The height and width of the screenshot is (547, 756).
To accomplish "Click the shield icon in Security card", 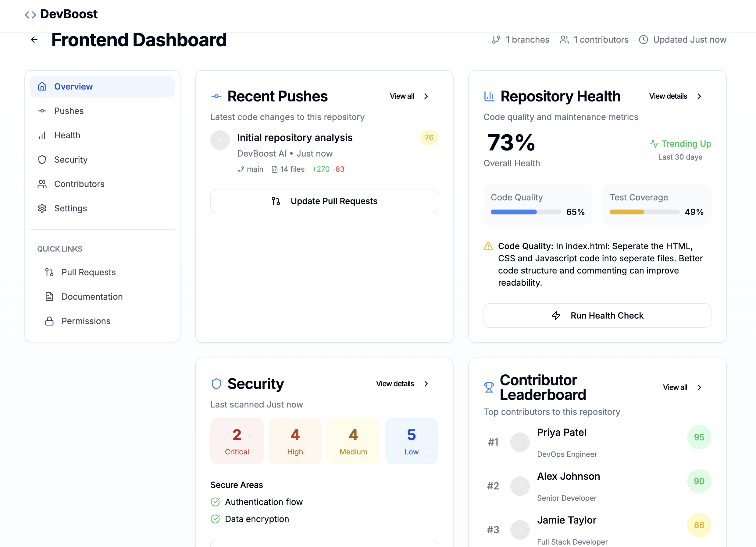I will [x=216, y=384].
